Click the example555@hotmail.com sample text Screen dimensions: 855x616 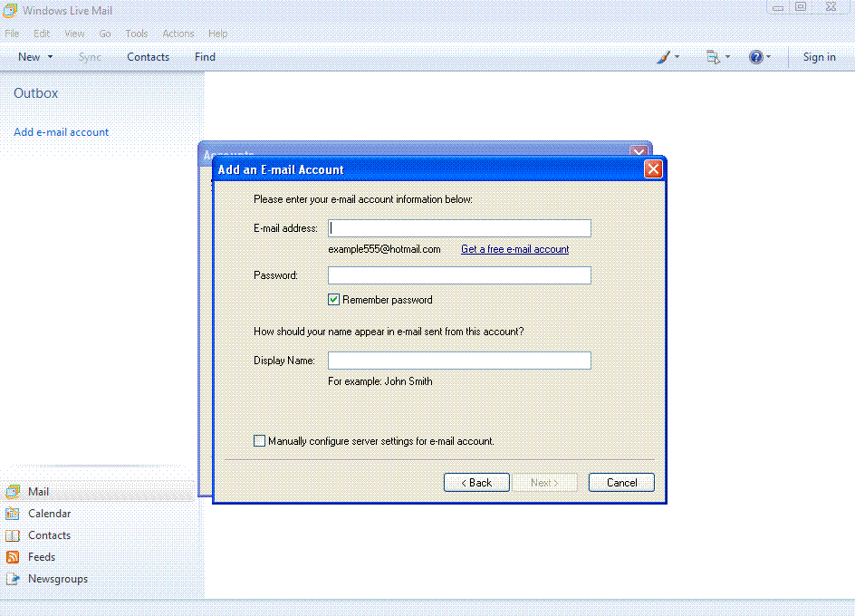click(384, 249)
